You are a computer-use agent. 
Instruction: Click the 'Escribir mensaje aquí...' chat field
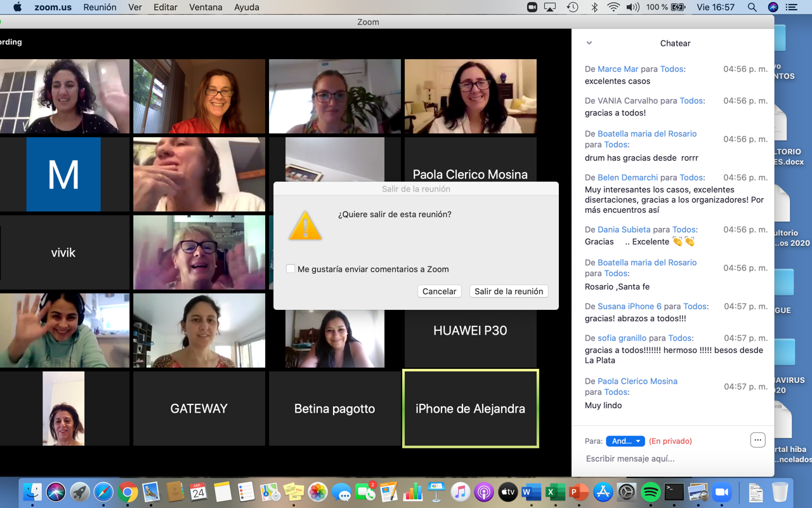click(666, 458)
